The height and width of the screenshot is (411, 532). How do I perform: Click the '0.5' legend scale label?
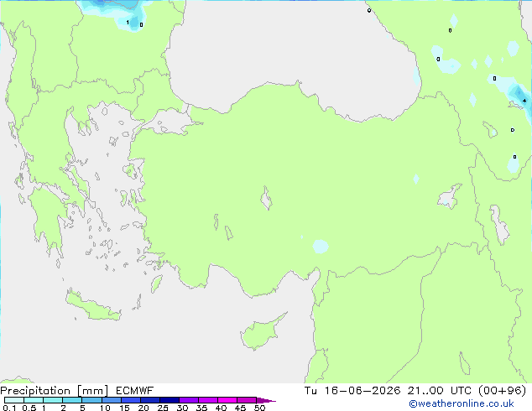29,408
